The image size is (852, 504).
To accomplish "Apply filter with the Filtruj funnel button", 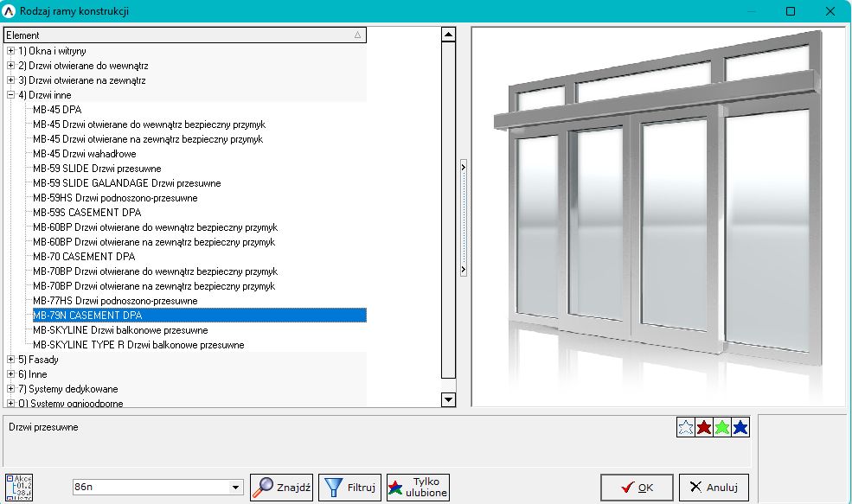I will [x=349, y=488].
